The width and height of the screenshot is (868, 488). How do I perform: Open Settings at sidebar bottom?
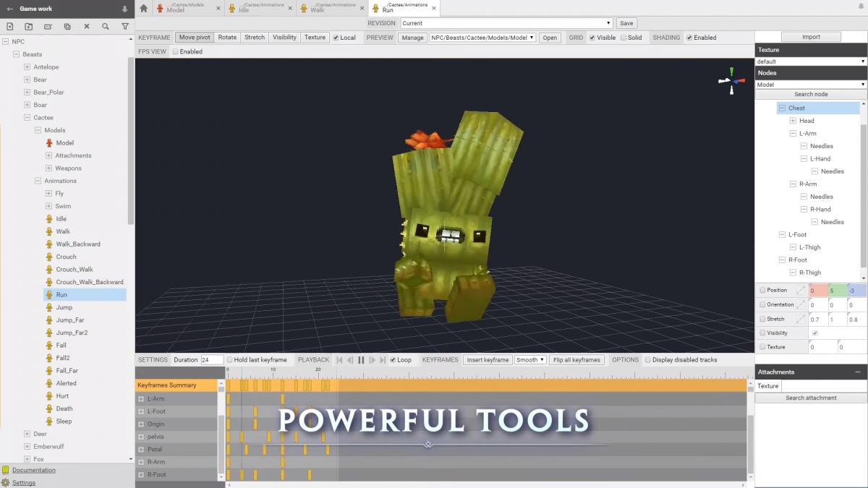point(23,483)
